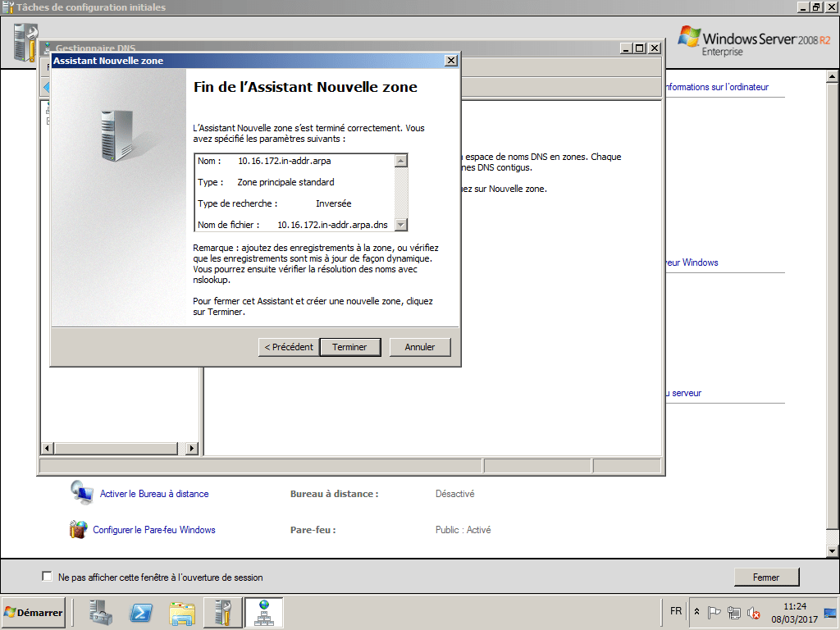Open Windows Explorer from the taskbar
Viewport: 840px width, 630px height.
pos(182,613)
